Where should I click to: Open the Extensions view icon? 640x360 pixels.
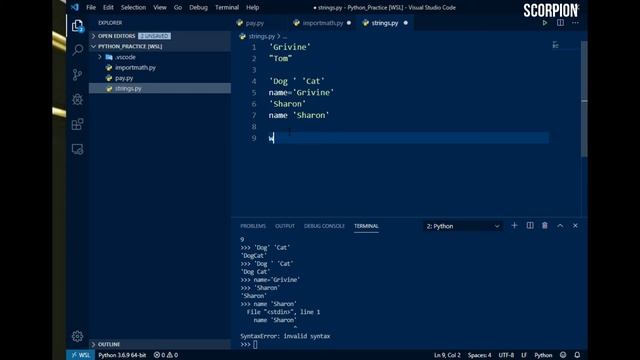77,124
